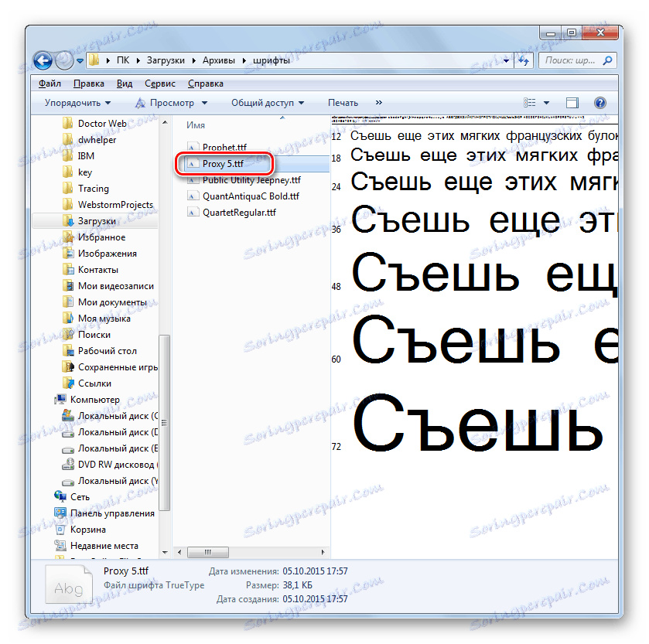Open Избранное in the navigation tree
The image size is (649, 644).
click(101, 237)
